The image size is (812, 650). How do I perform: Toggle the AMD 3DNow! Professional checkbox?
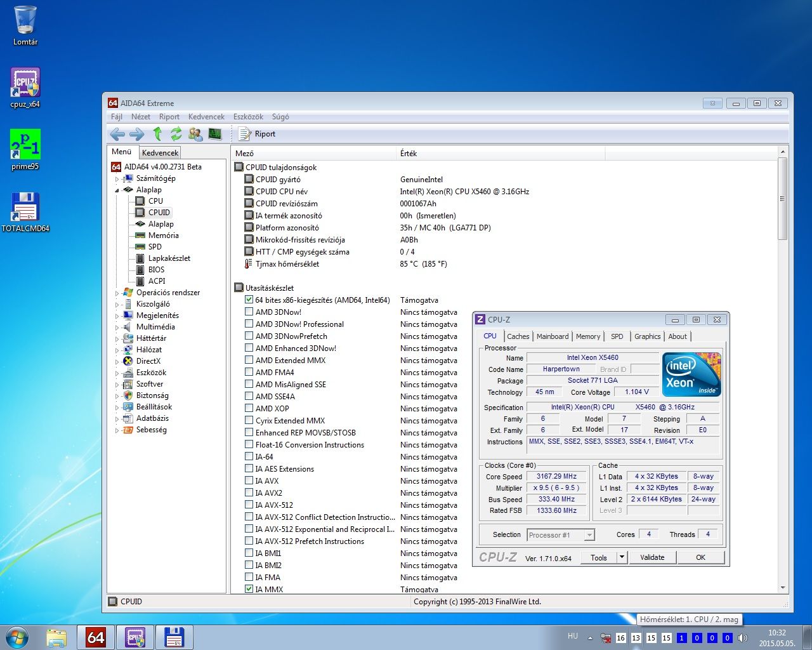[249, 324]
